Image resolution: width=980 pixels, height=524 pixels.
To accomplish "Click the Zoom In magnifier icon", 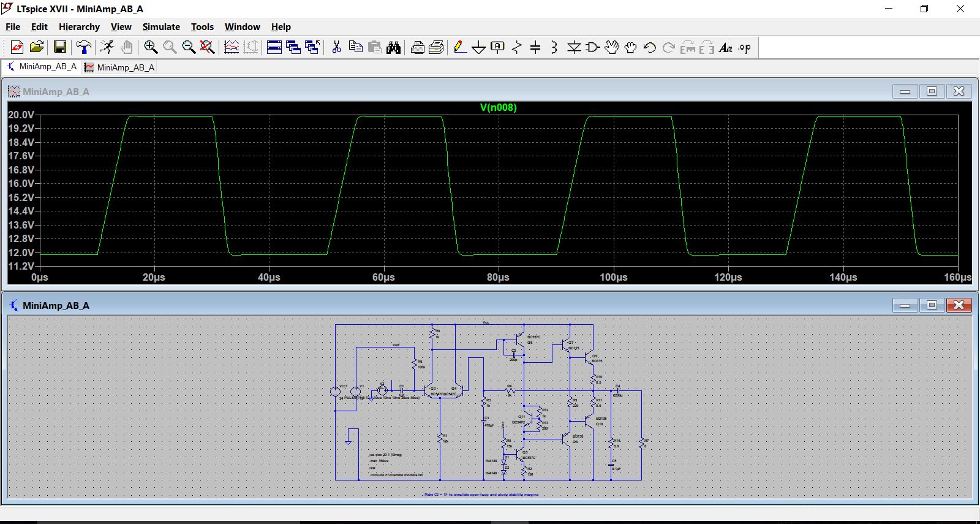I will [x=151, y=47].
